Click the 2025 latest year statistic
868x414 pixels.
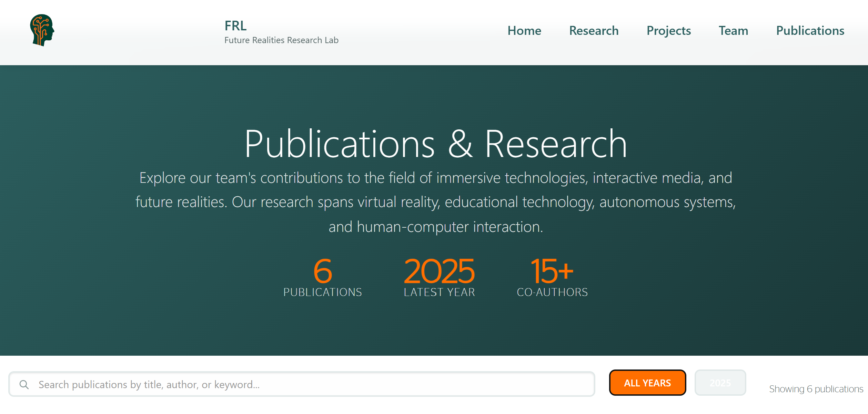[x=439, y=271]
